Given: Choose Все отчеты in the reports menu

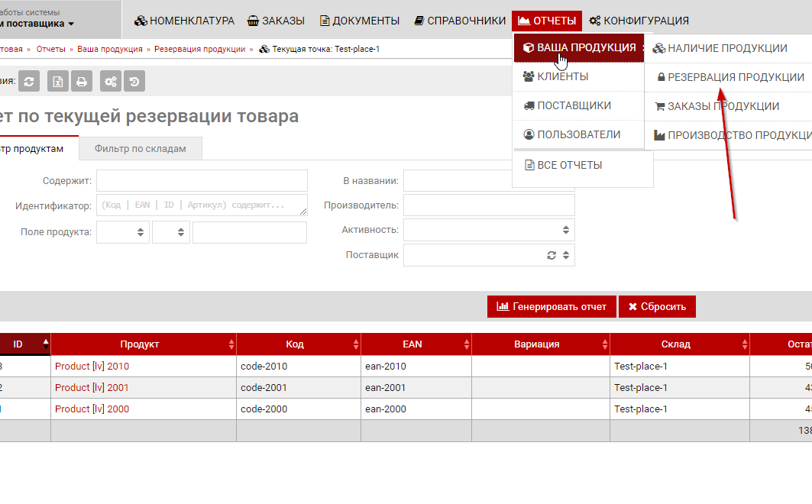Looking at the screenshot, I should (x=569, y=165).
